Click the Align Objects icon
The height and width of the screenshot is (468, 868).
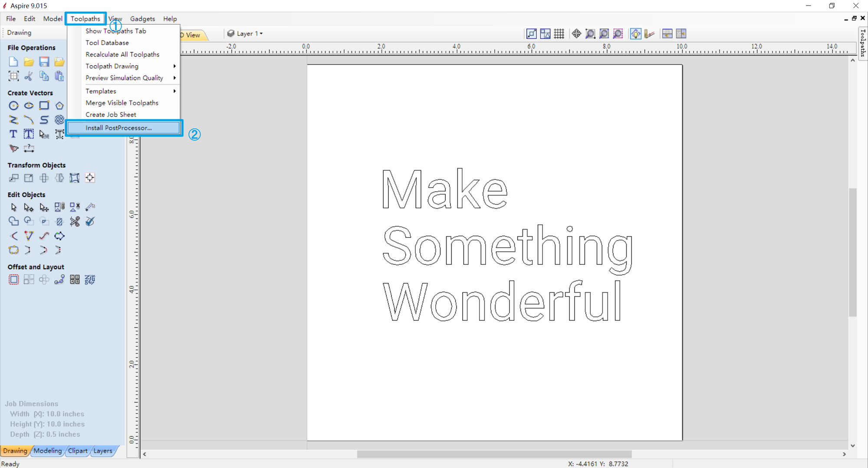90,178
